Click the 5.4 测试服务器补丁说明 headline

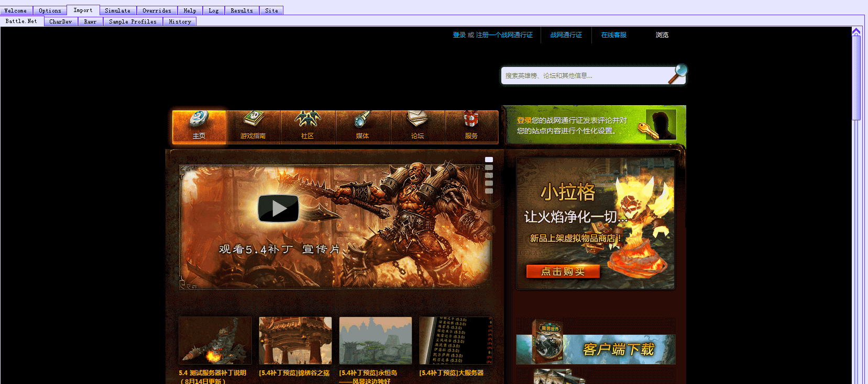coord(213,377)
